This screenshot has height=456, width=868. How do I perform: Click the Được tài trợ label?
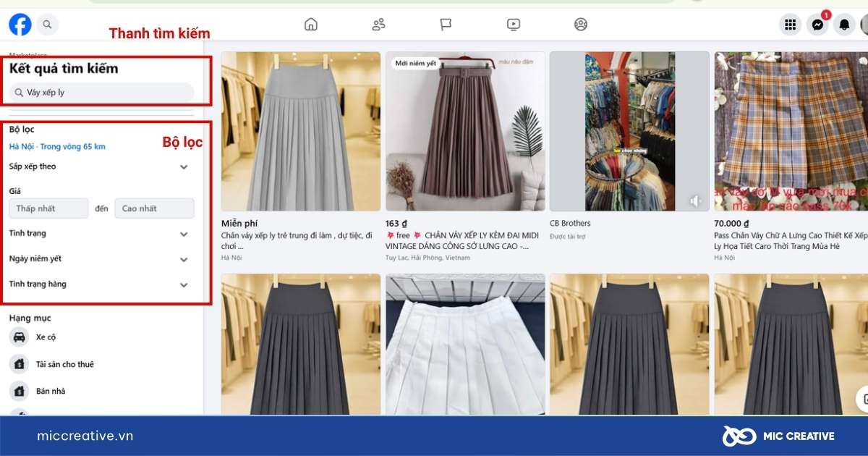[x=567, y=236]
